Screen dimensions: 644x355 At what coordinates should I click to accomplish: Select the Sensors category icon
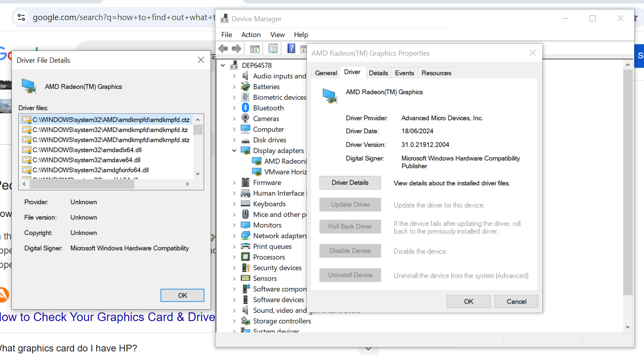tap(245, 278)
